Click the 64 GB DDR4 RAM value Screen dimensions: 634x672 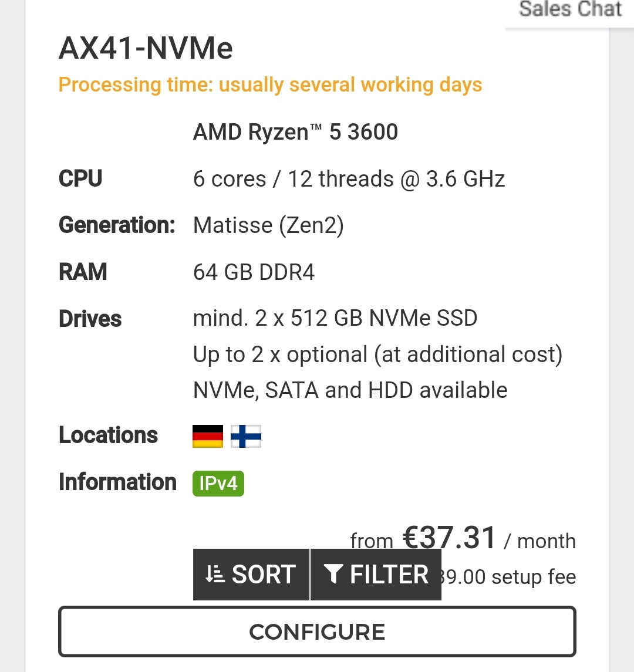(254, 272)
